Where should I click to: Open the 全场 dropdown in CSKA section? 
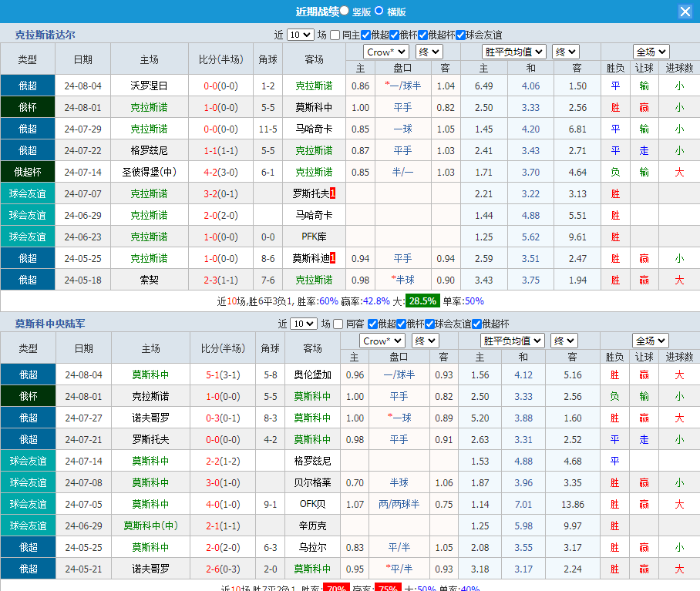pos(650,340)
